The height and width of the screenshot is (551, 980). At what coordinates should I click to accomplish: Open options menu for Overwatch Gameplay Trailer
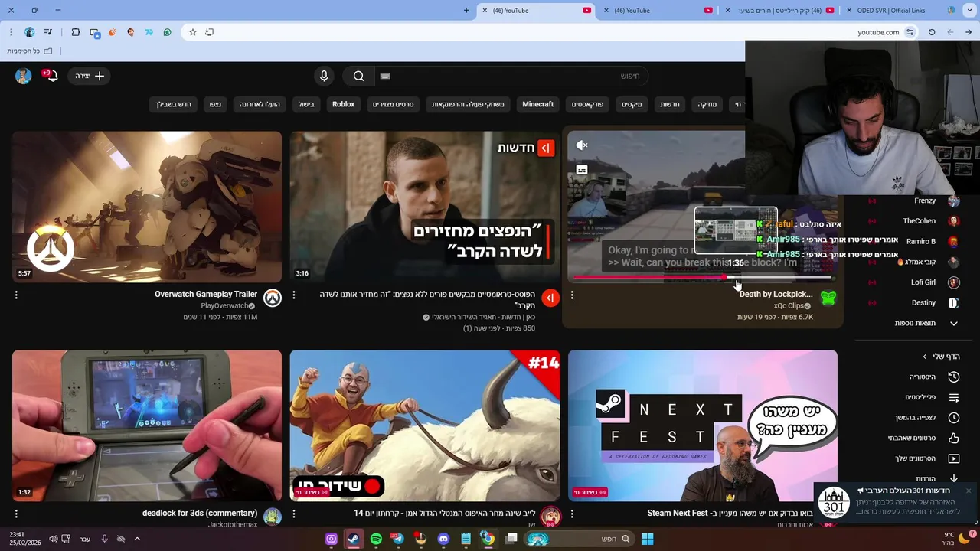click(x=16, y=295)
